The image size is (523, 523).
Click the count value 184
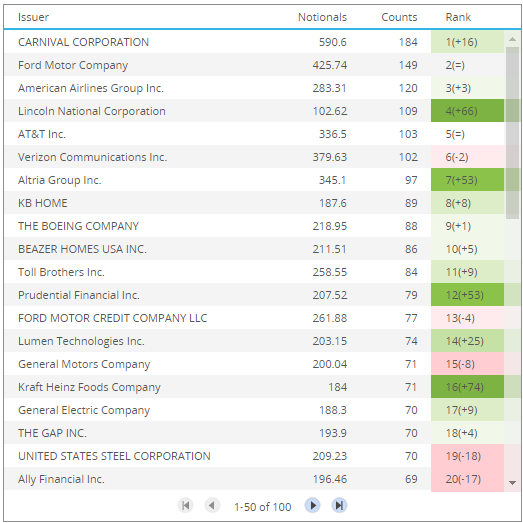pos(408,42)
